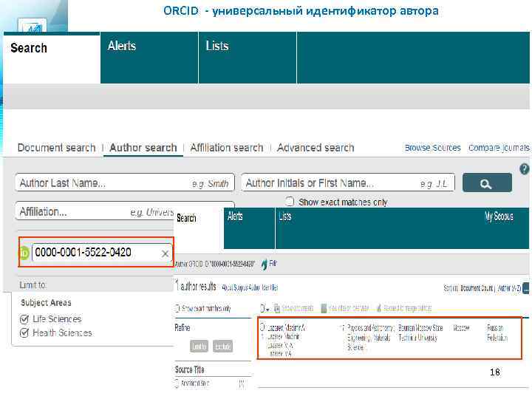Screen dimensions: 532x399
Task: Click the Subject Areas heading
Action: click(46, 303)
